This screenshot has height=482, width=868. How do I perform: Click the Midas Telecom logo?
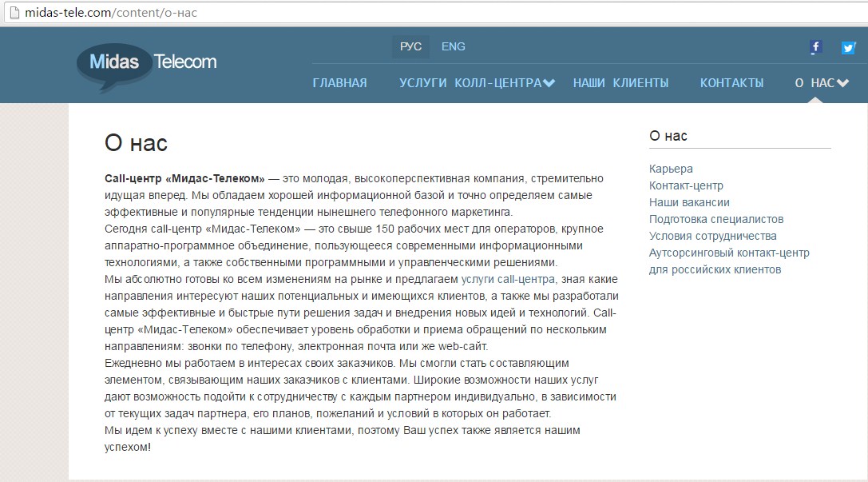(x=147, y=62)
